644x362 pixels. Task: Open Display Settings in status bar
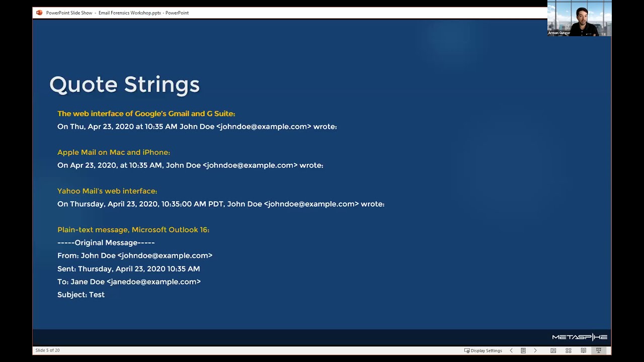click(x=483, y=350)
